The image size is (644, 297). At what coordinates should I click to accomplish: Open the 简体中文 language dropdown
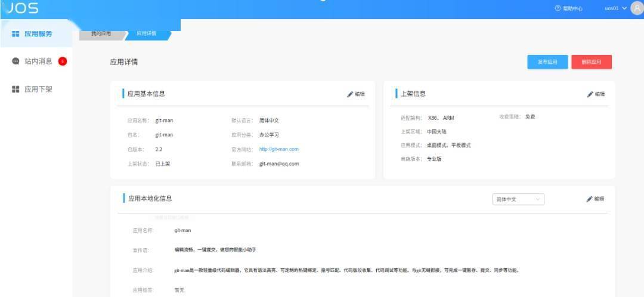click(x=518, y=199)
